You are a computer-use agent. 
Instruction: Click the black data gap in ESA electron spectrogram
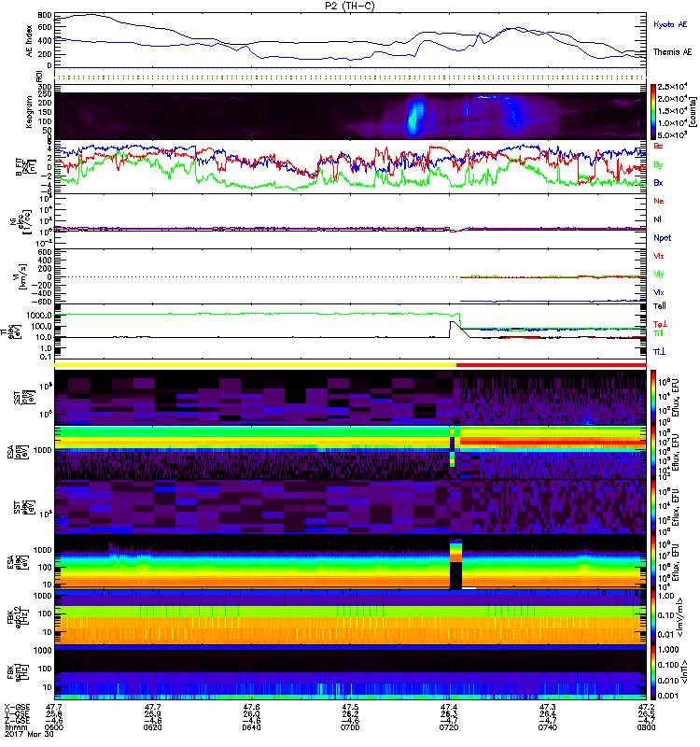pyautogui.click(x=455, y=575)
